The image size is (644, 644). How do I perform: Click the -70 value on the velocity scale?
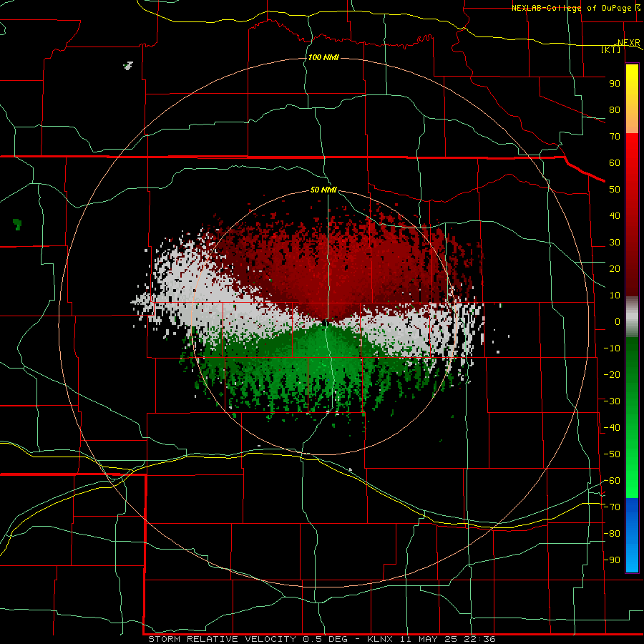click(x=612, y=507)
